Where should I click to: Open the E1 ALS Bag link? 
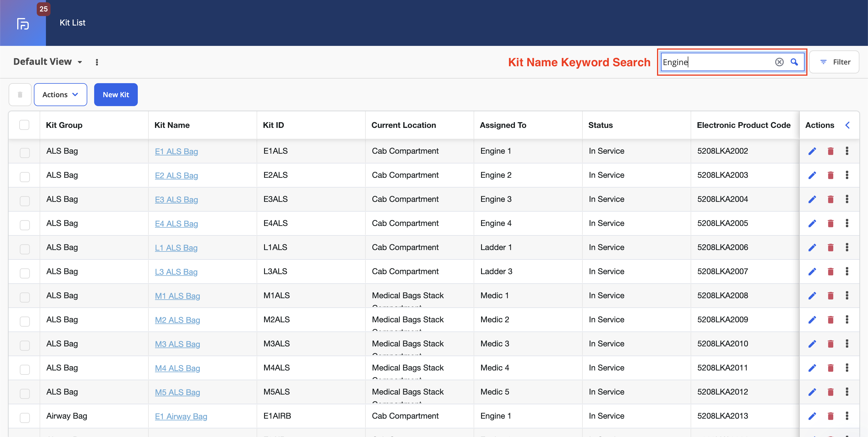(x=176, y=151)
